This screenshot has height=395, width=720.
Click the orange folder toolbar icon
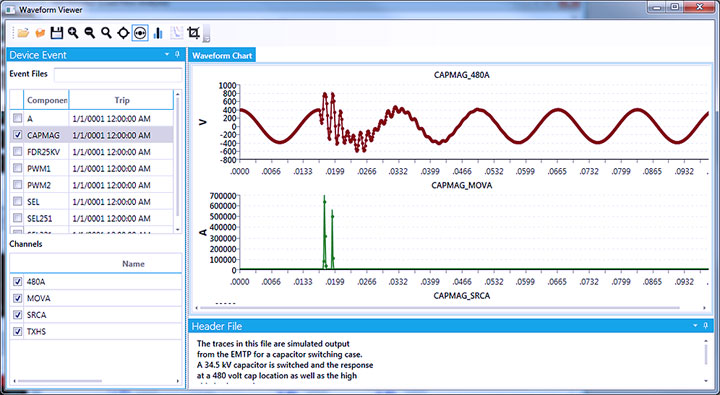[x=40, y=33]
